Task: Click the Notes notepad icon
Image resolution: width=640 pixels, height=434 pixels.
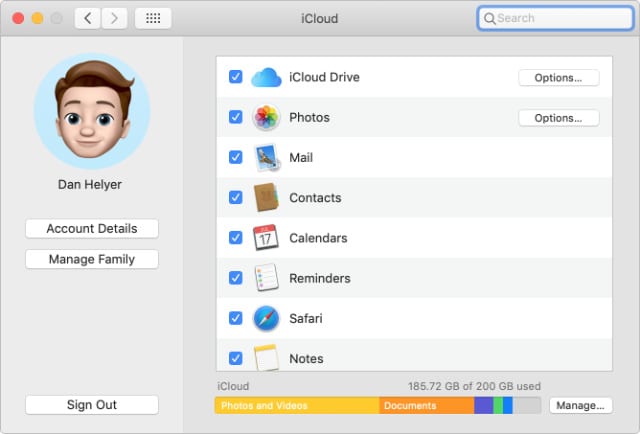Action: click(266, 358)
